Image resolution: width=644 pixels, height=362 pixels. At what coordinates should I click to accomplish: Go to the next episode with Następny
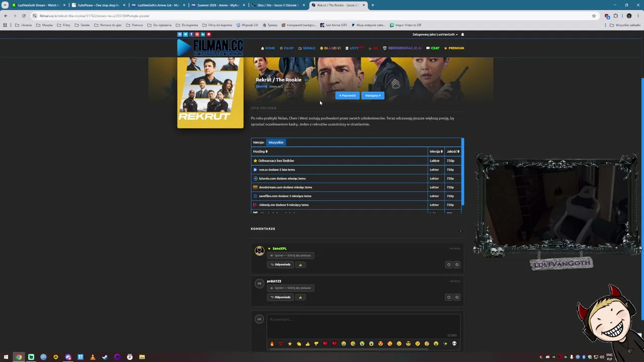373,96
